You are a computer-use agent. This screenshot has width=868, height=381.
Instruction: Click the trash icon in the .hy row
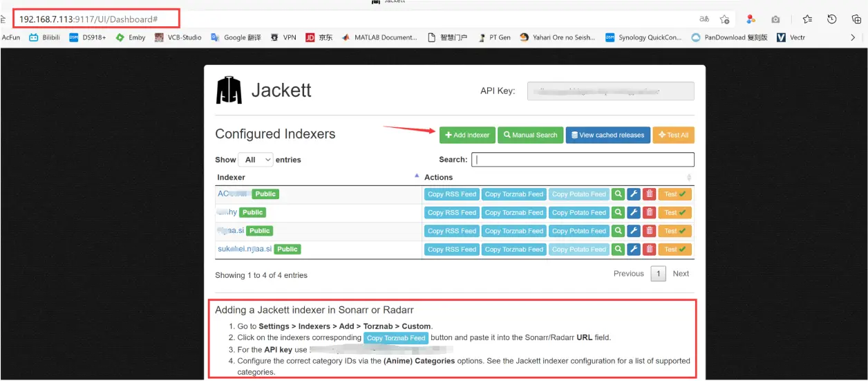tap(649, 212)
